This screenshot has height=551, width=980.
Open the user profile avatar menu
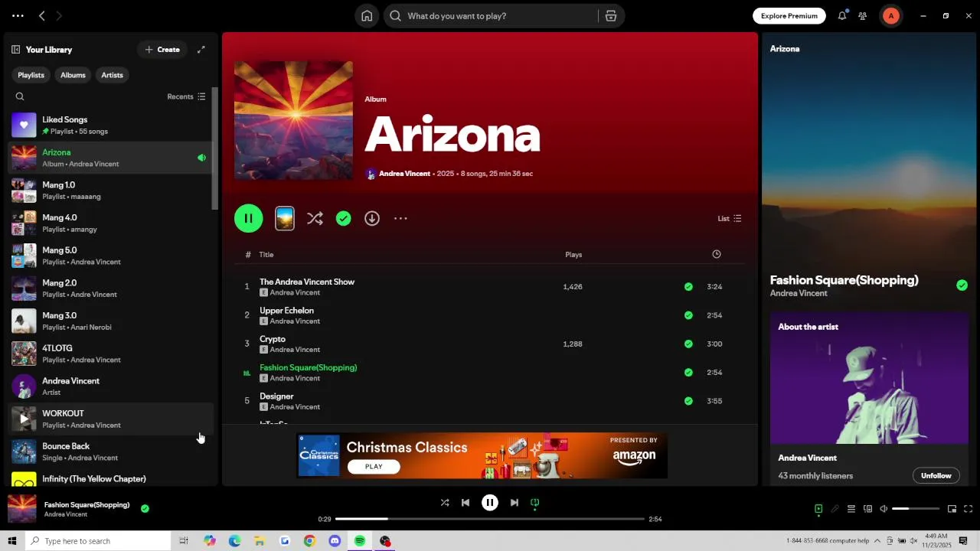(890, 16)
